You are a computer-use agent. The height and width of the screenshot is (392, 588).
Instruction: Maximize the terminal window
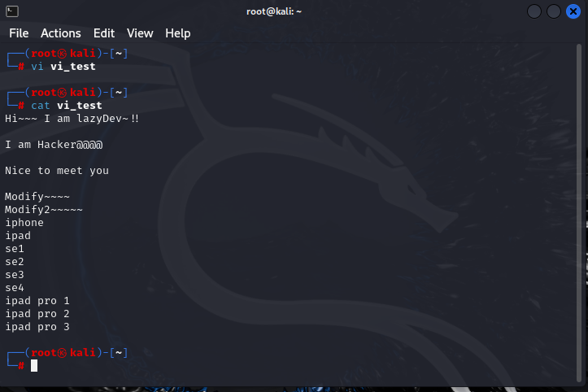554,11
